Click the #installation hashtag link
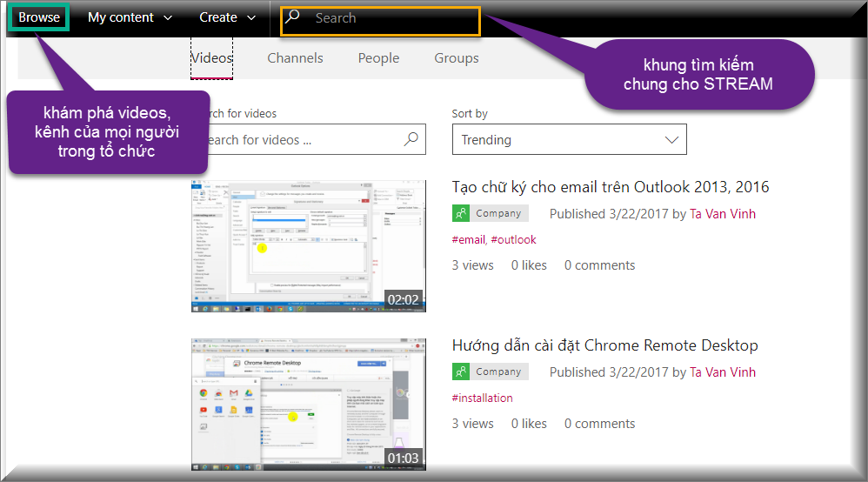868x482 pixels. tap(482, 398)
